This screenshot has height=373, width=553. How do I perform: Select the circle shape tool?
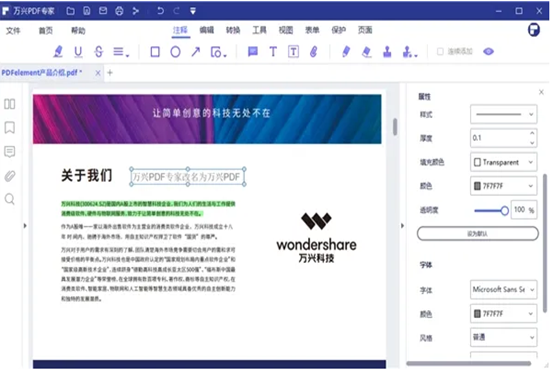pyautogui.click(x=175, y=52)
